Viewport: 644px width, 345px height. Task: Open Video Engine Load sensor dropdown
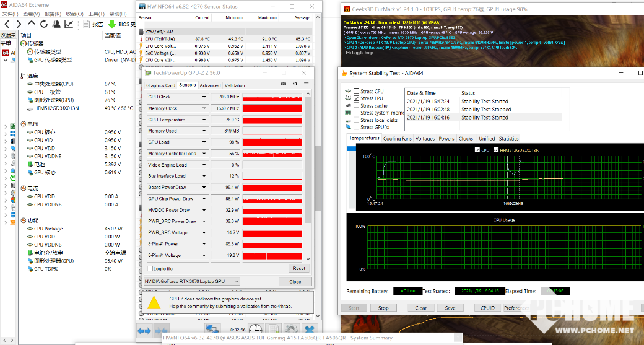pyautogui.click(x=204, y=165)
